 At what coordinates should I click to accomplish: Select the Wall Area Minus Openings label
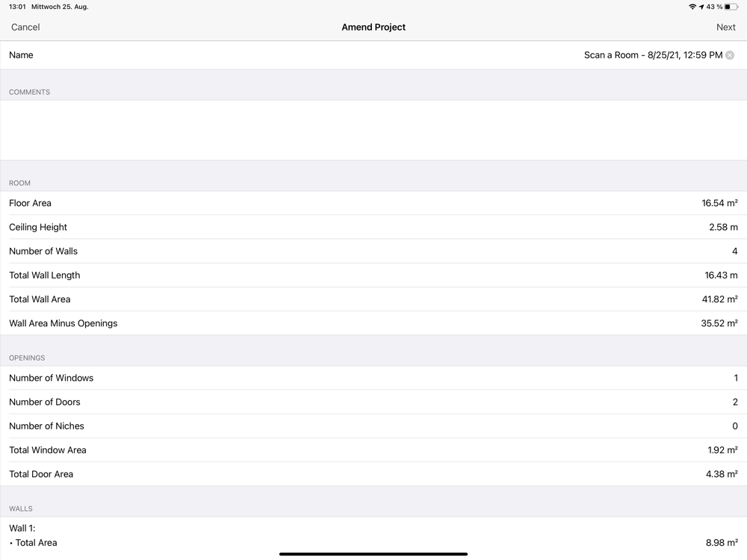pyautogui.click(x=63, y=323)
